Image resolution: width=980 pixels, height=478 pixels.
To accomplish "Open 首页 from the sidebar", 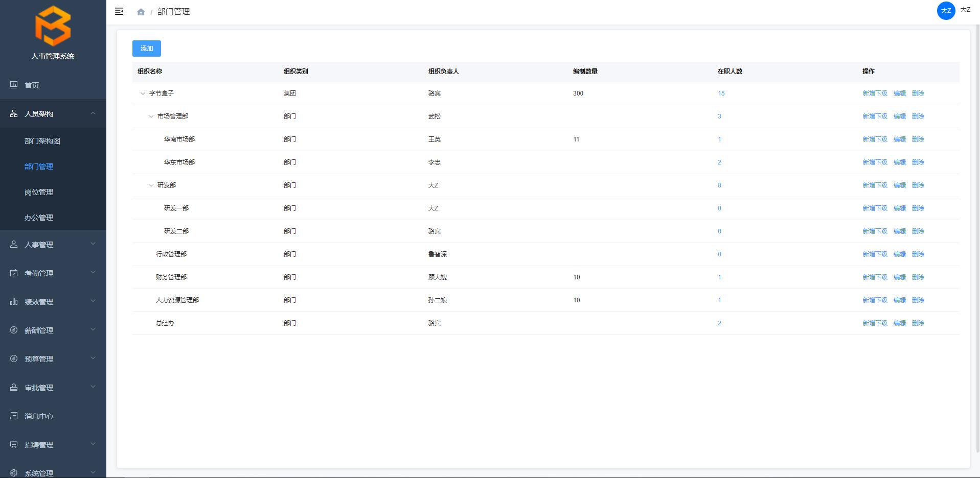I will point(32,85).
